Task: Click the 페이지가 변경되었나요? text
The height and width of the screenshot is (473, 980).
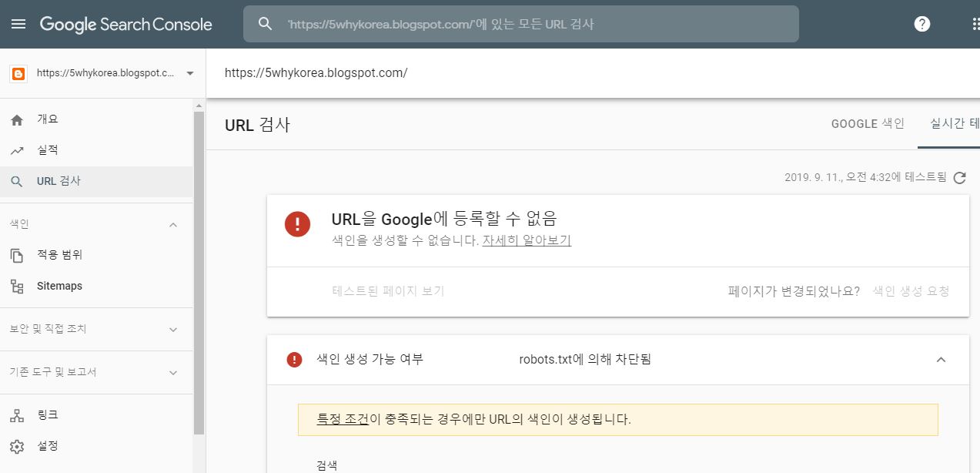Action: pyautogui.click(x=794, y=291)
